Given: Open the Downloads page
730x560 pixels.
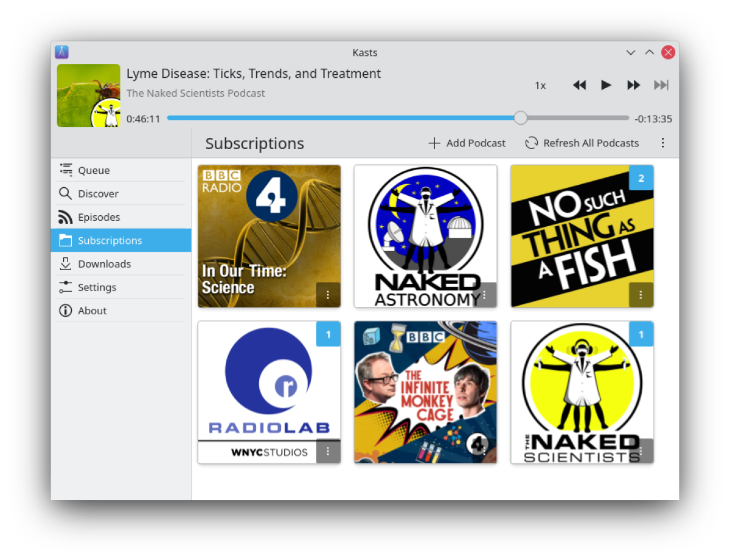Looking at the screenshot, I should (121, 264).
